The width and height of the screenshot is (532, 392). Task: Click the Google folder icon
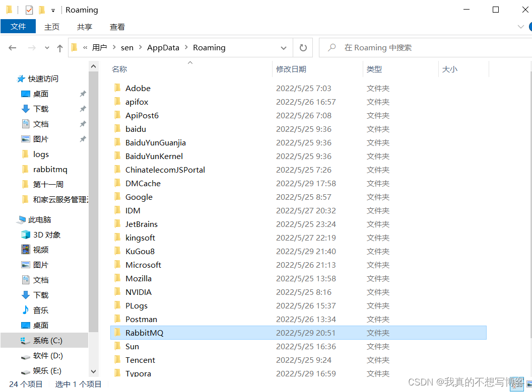[x=117, y=196]
